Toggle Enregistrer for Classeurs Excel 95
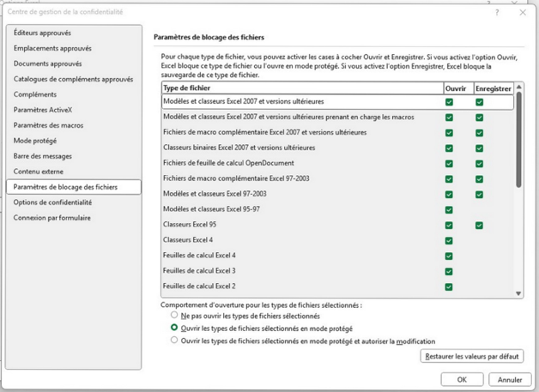The width and height of the screenshot is (539, 392). (479, 226)
